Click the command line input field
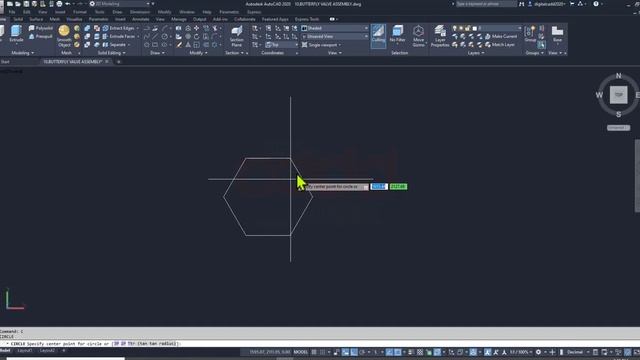Viewport: 640px width, 360px height. tap(320, 344)
